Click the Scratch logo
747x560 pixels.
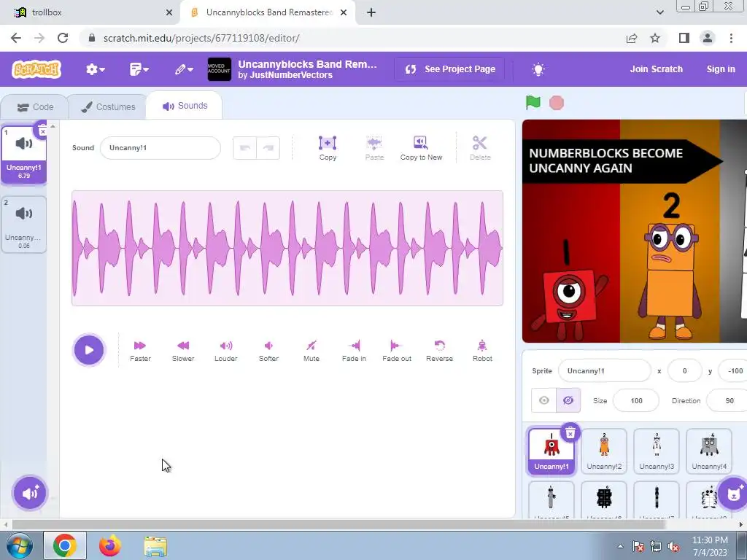36,69
